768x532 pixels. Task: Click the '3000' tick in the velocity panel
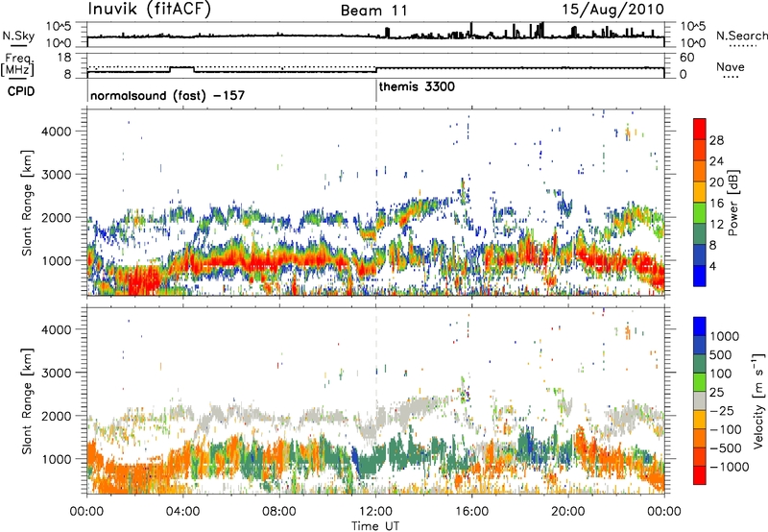tap(57, 373)
